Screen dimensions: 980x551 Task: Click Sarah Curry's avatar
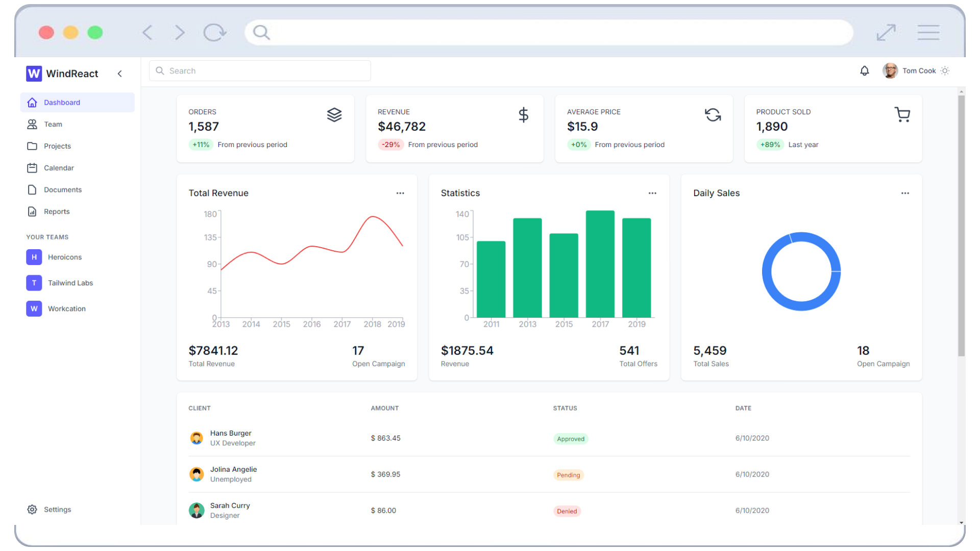click(x=197, y=510)
